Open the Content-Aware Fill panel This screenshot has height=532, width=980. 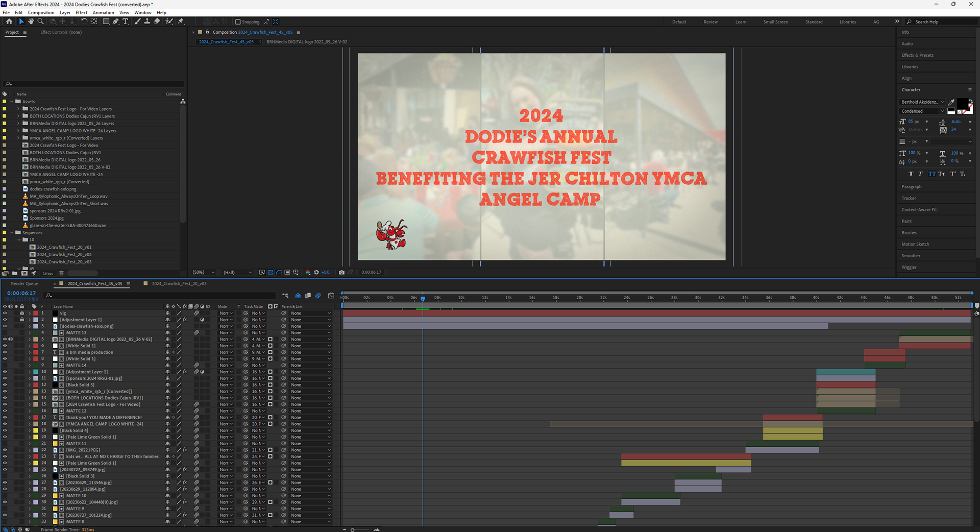(919, 210)
